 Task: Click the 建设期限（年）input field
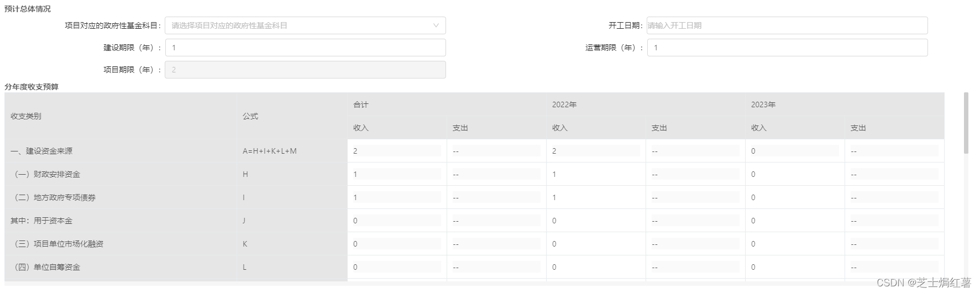[x=305, y=48]
